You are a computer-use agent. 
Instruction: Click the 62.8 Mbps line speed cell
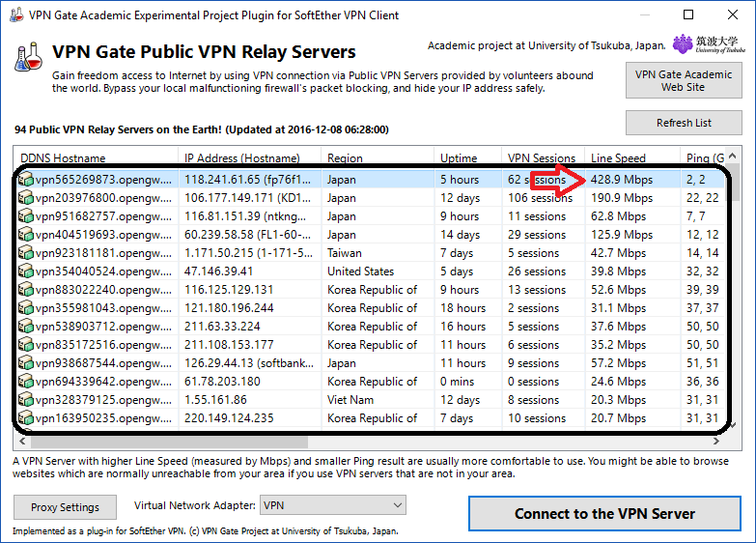pyautogui.click(x=619, y=216)
